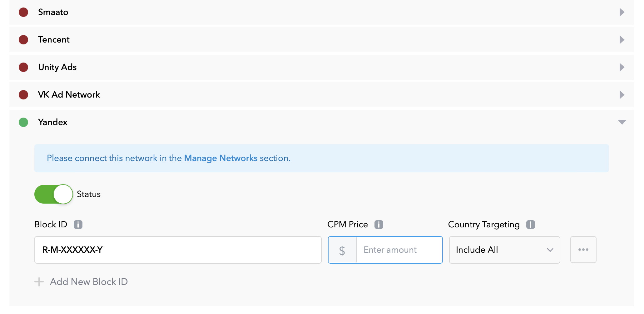Select the Smaato network name
This screenshot has height=314, width=644.
tap(53, 12)
